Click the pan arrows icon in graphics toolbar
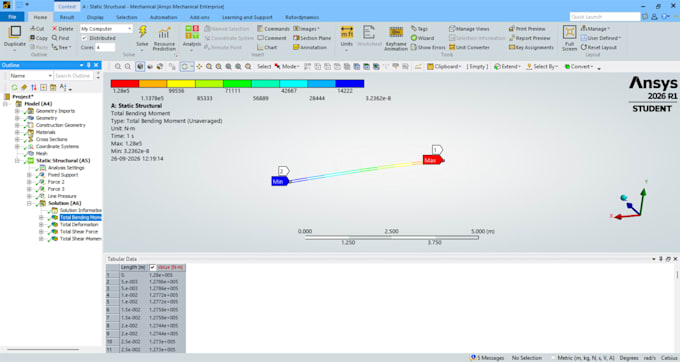 coord(199,67)
